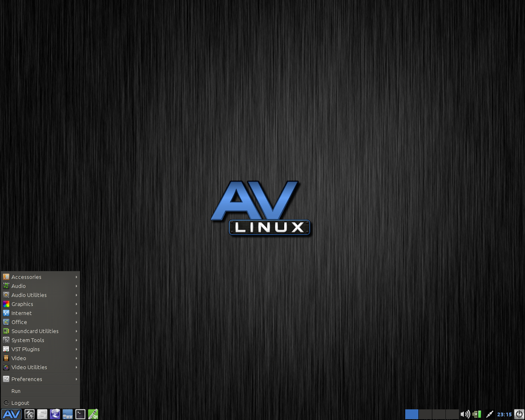Switch to the fourth workspace in pager
The width and height of the screenshot is (525, 420).
[452, 414]
